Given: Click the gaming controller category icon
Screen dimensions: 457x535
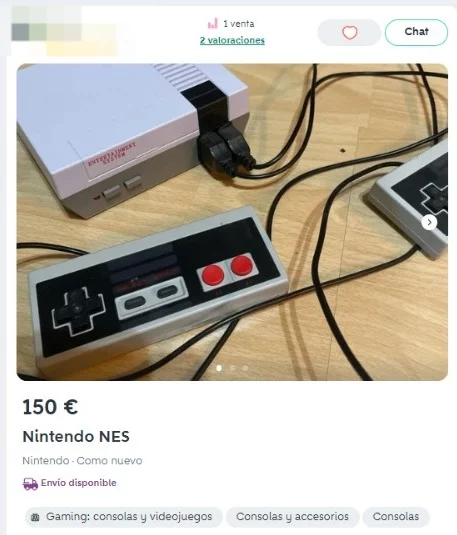Looking at the screenshot, I should click(35, 517).
